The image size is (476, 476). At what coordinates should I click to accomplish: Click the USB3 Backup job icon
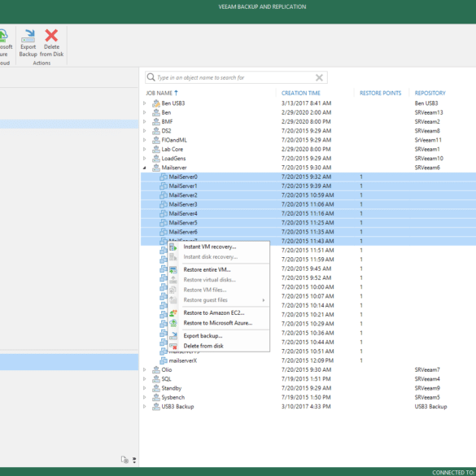pos(156,407)
